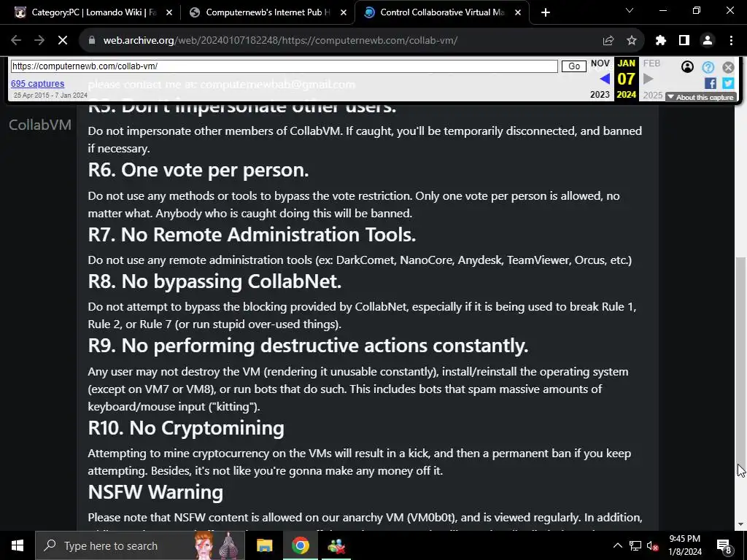Viewport: 747px width, 560px height.
Task: Share this page via address bar icon
Action: pyautogui.click(x=608, y=41)
